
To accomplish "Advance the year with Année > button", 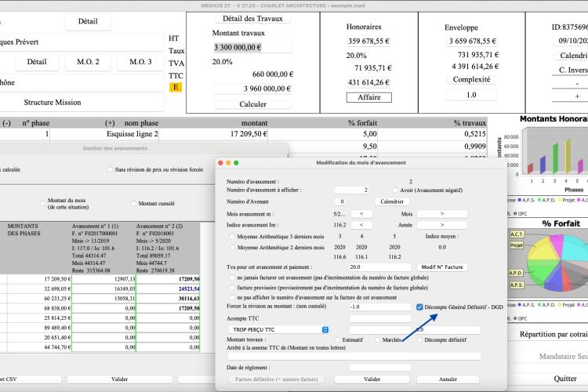I will [x=442, y=225].
